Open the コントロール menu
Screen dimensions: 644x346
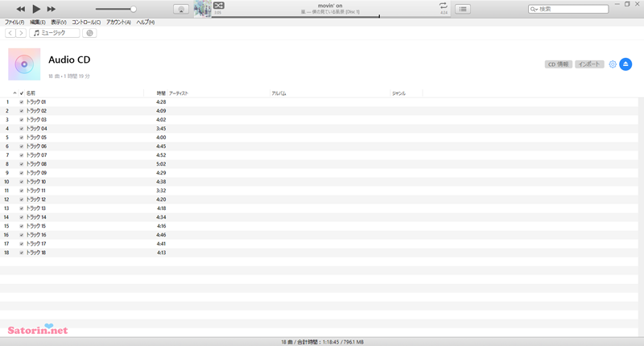[86, 23]
